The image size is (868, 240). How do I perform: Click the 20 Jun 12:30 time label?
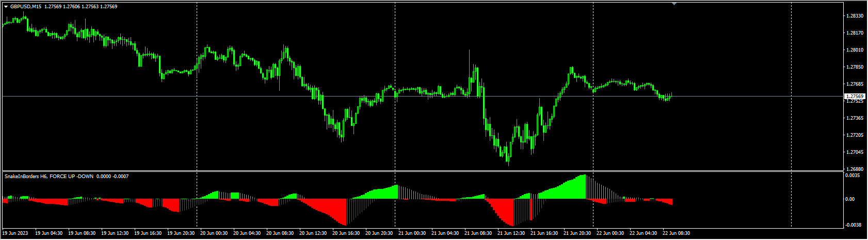pos(313,233)
